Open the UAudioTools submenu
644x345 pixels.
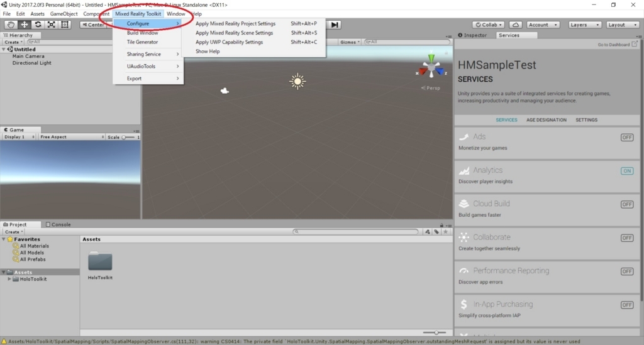pyautogui.click(x=148, y=66)
